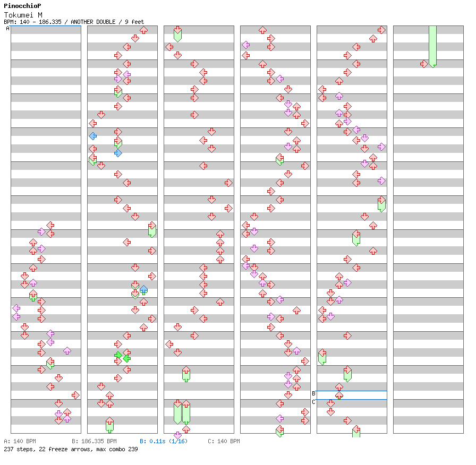Click the blue left-pointing arrow note
Screen dimensions: 476x465
(92, 136)
